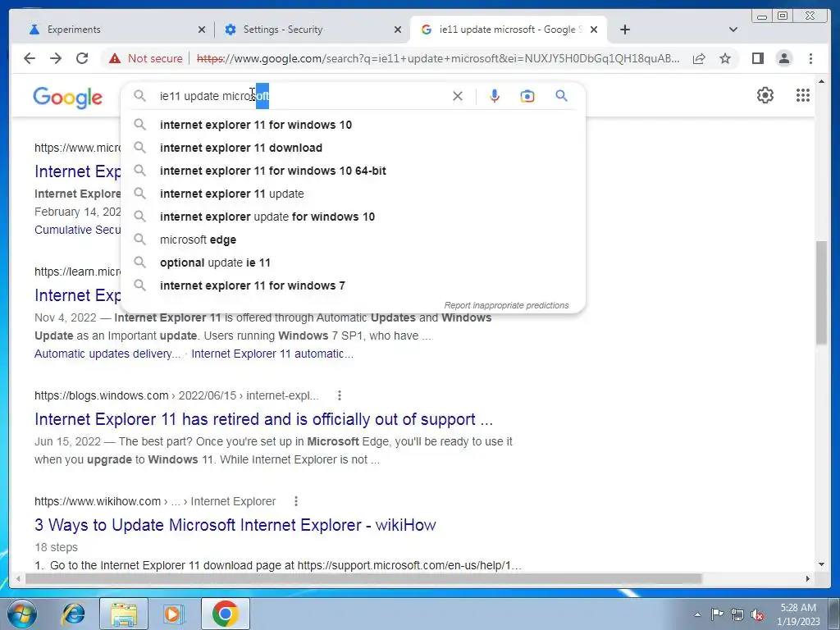Open the network tray icon

point(737,615)
